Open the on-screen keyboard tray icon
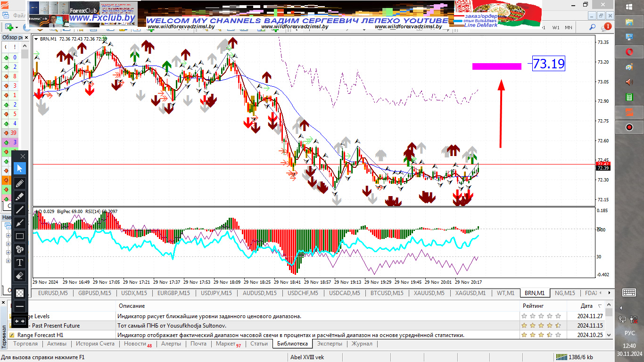 tap(629, 292)
